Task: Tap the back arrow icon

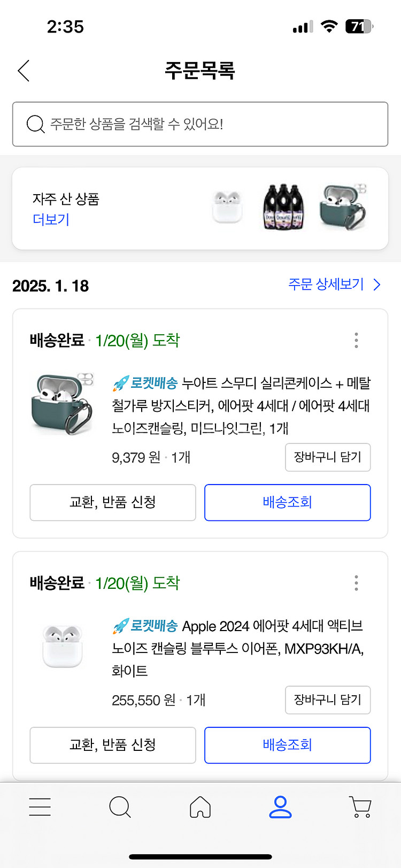Action: point(24,71)
